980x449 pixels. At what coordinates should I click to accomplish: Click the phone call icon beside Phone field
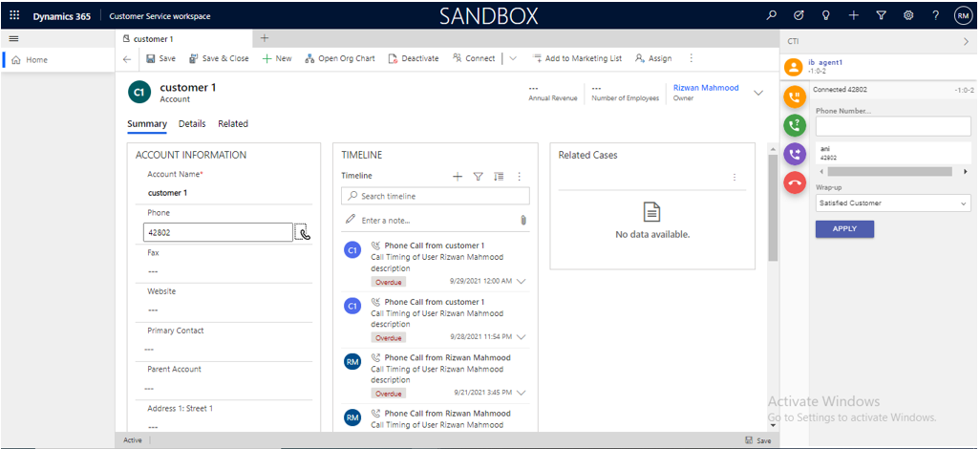pos(303,233)
